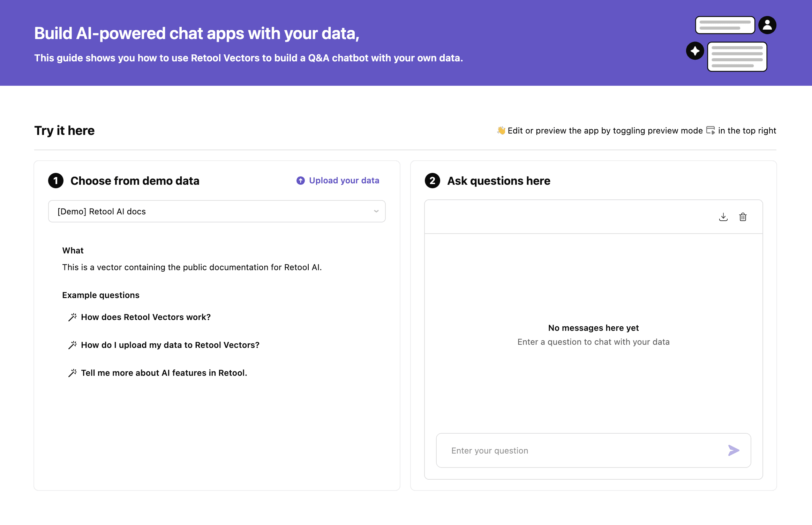Click the wand icon beside How does Retool Vectors work

pyautogui.click(x=73, y=317)
